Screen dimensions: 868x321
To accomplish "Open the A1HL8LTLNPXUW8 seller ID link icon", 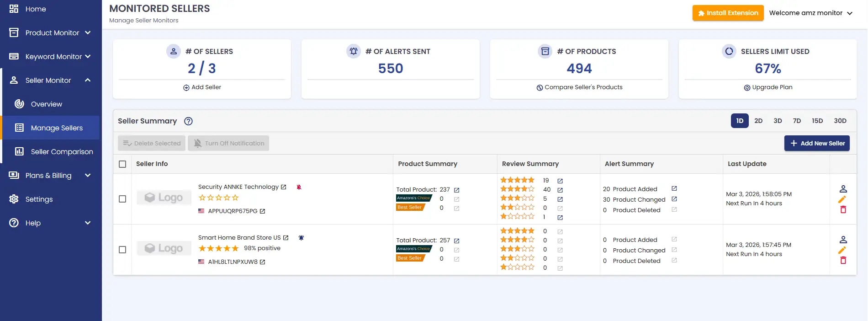I will [x=263, y=262].
